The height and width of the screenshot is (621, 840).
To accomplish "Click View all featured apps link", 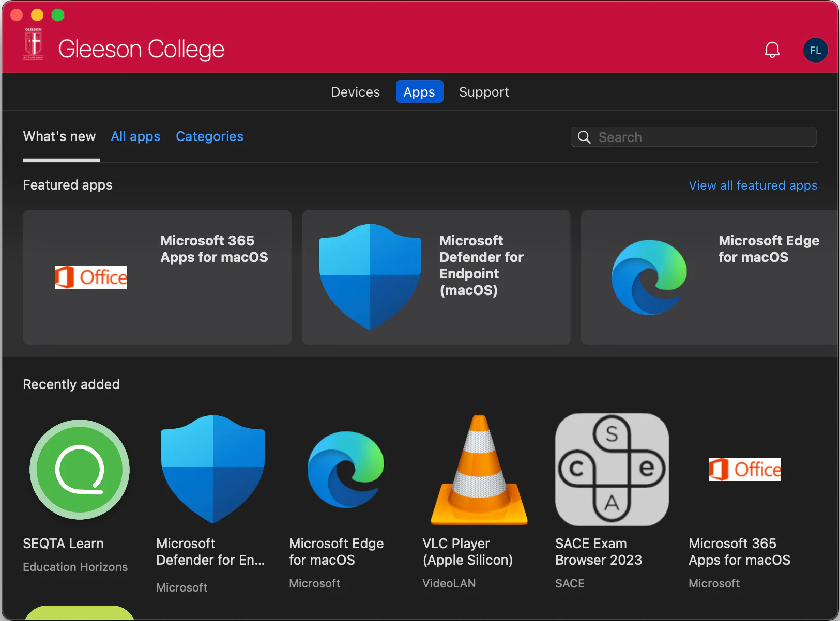I will coord(753,185).
